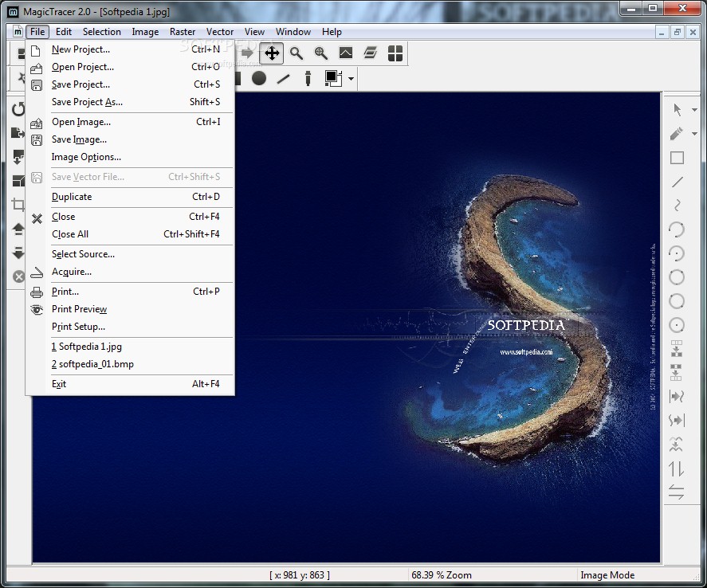707x588 pixels.
Task: Select Save Project As... menu entry
Action: tap(87, 102)
